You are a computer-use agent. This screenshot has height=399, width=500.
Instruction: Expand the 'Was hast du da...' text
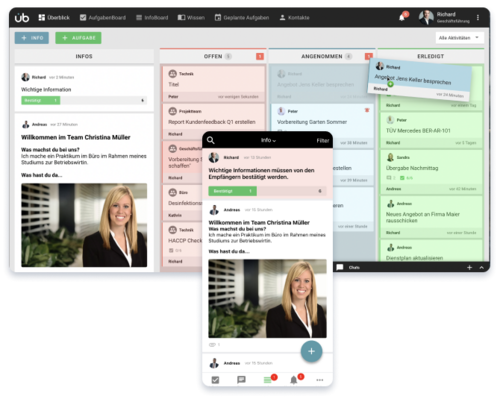[x=42, y=175]
